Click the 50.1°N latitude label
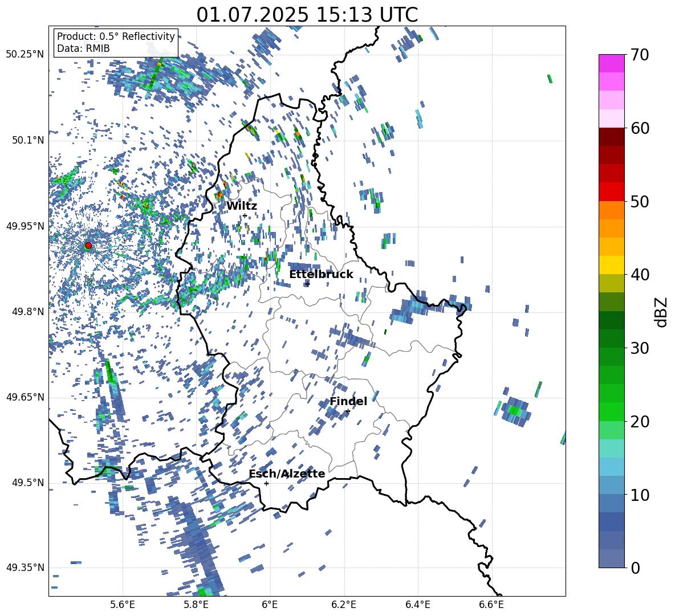The image size is (675, 616). pos(28,140)
